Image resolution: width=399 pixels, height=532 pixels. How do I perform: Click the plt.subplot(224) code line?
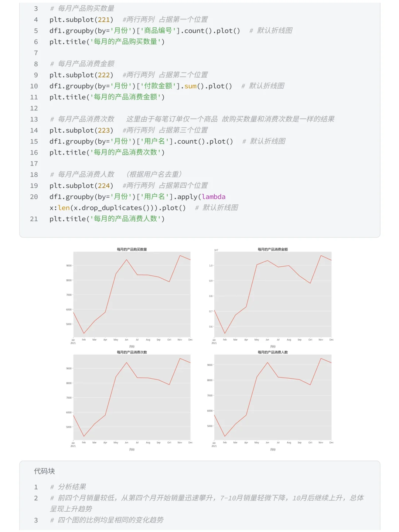pos(81,185)
